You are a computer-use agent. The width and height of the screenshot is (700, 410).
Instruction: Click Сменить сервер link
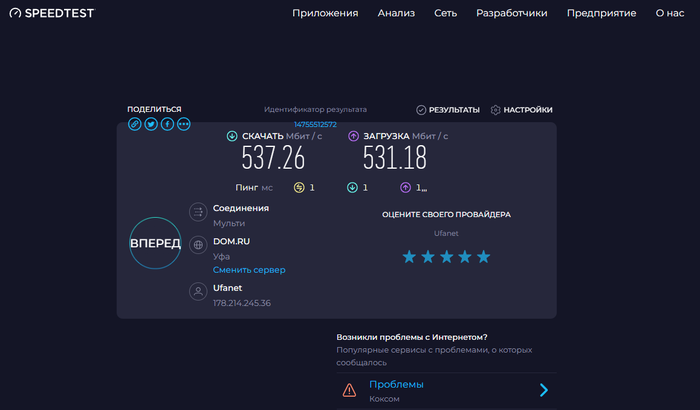[x=249, y=270]
